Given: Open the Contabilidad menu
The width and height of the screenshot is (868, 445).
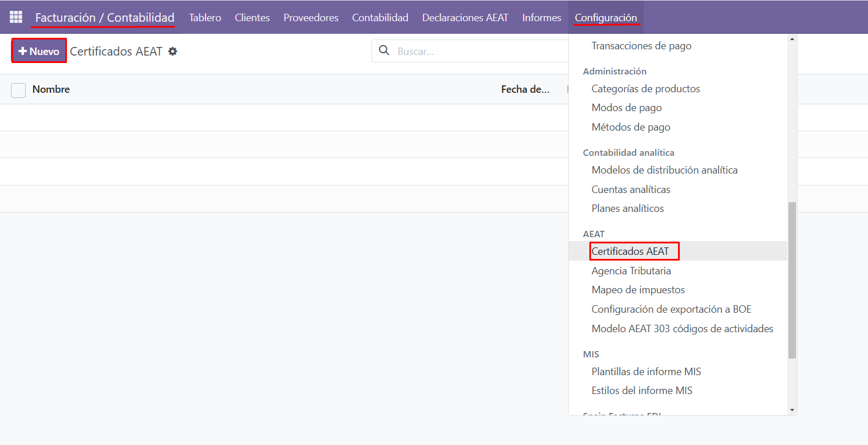Looking at the screenshot, I should coord(380,18).
